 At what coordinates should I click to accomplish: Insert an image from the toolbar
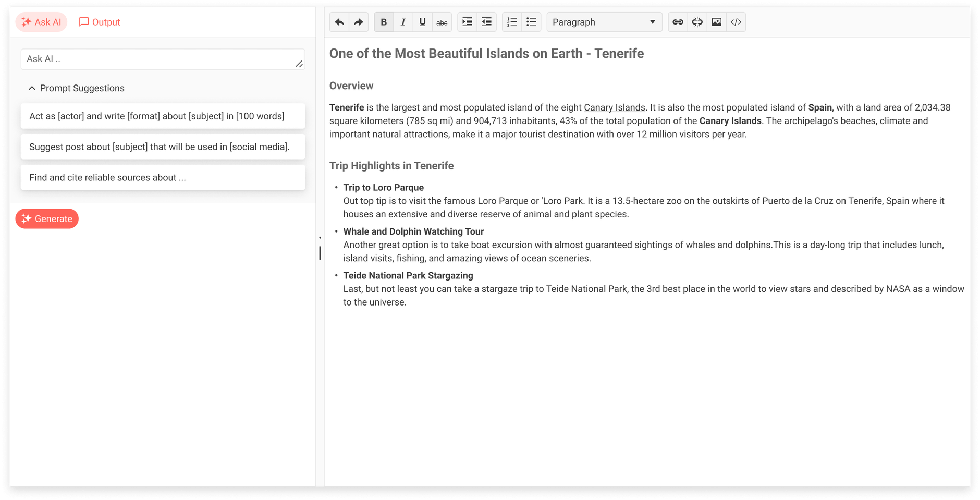click(717, 22)
